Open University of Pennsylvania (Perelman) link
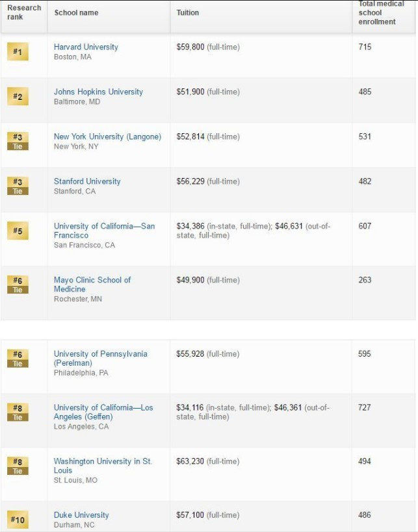 [x=100, y=359]
